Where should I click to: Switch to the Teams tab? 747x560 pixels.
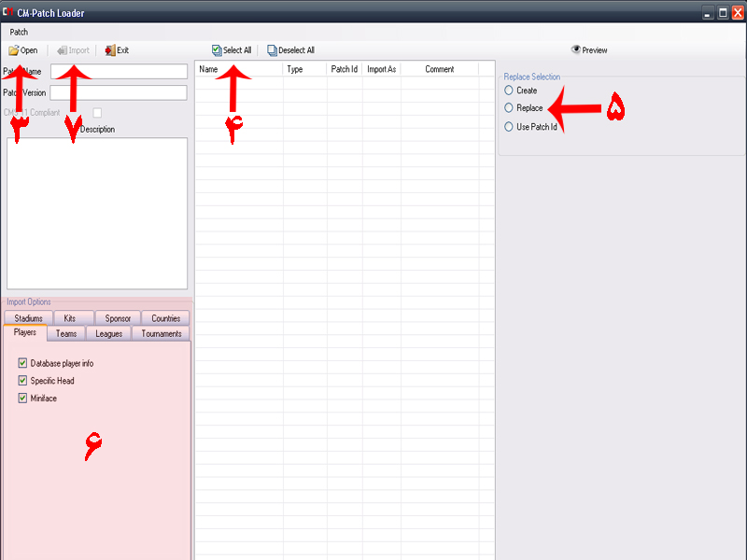point(66,333)
